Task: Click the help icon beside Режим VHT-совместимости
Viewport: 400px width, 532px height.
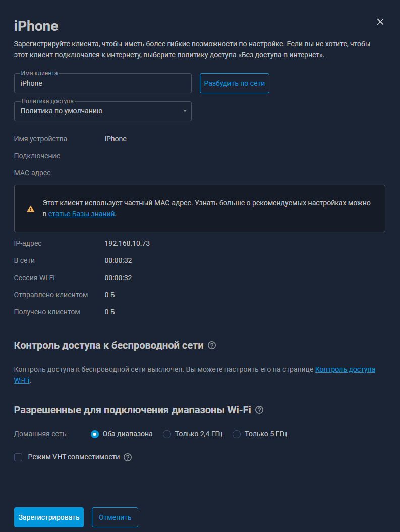Action: pyautogui.click(x=128, y=457)
